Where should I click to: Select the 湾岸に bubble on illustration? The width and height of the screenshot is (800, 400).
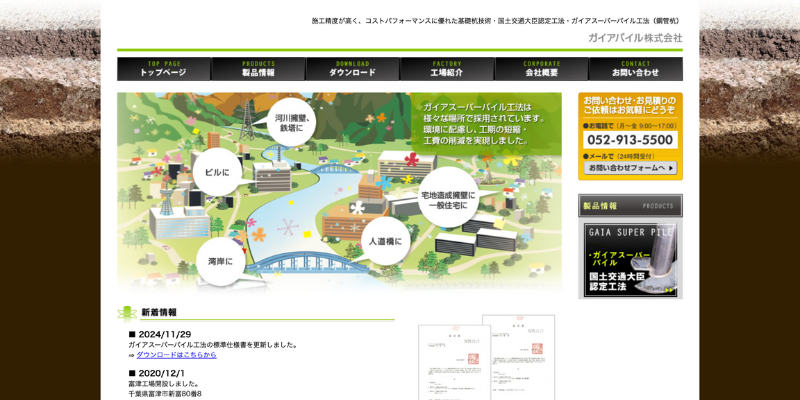[220, 261]
